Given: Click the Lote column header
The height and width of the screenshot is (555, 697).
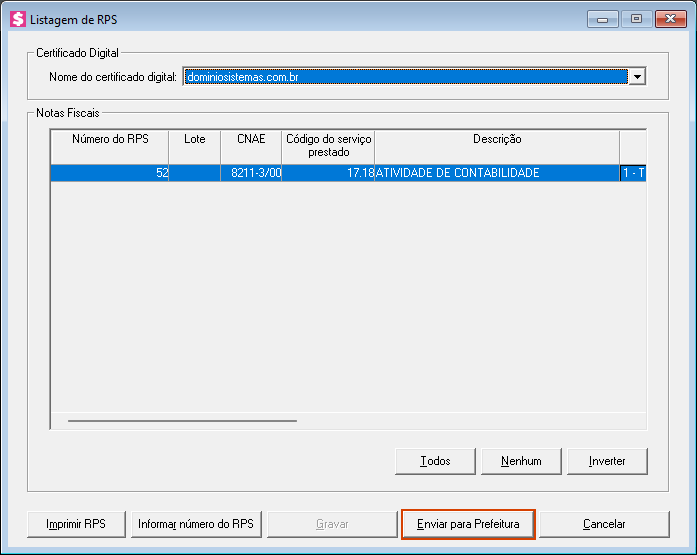Looking at the screenshot, I should click(194, 146).
